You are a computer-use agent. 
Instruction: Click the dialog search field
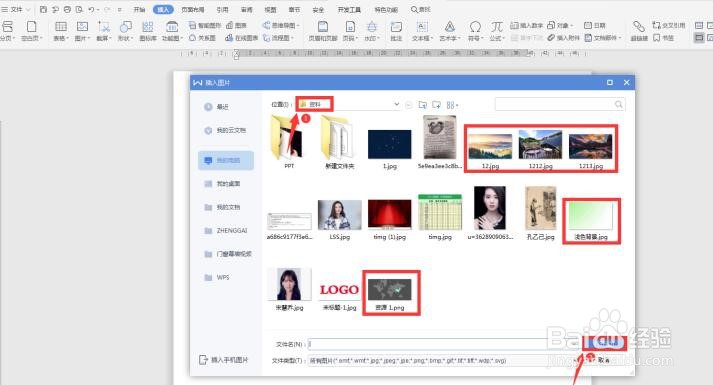click(560, 105)
